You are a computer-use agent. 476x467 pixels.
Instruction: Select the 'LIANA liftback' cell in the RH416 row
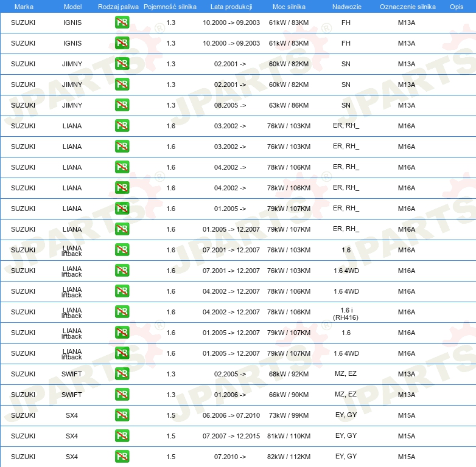[72, 313]
